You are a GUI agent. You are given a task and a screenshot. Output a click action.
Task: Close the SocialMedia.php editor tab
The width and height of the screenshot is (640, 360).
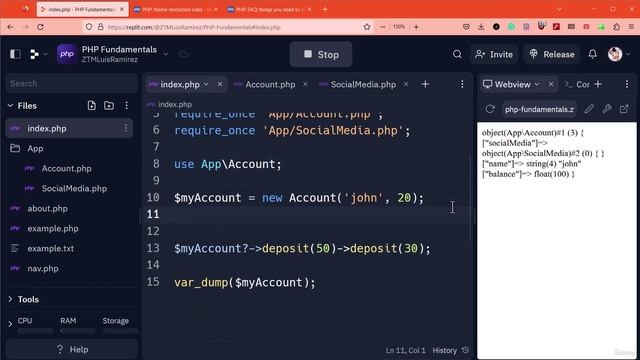406,84
